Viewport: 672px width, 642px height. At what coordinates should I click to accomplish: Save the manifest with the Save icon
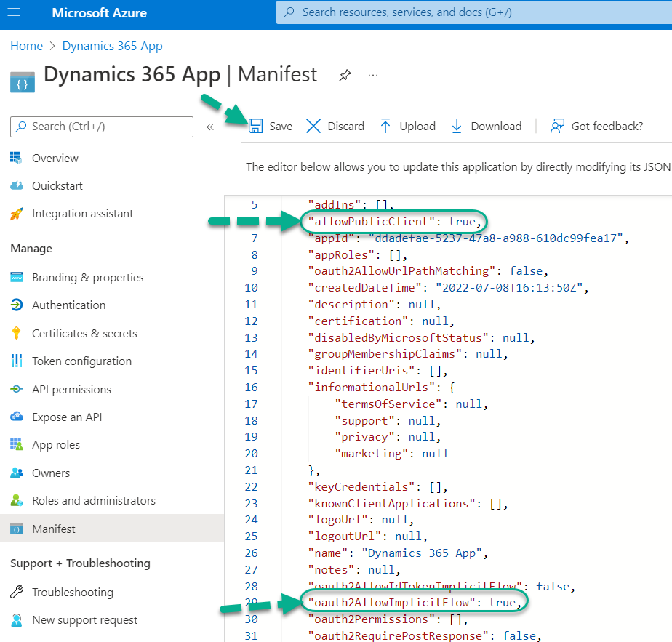pos(270,126)
